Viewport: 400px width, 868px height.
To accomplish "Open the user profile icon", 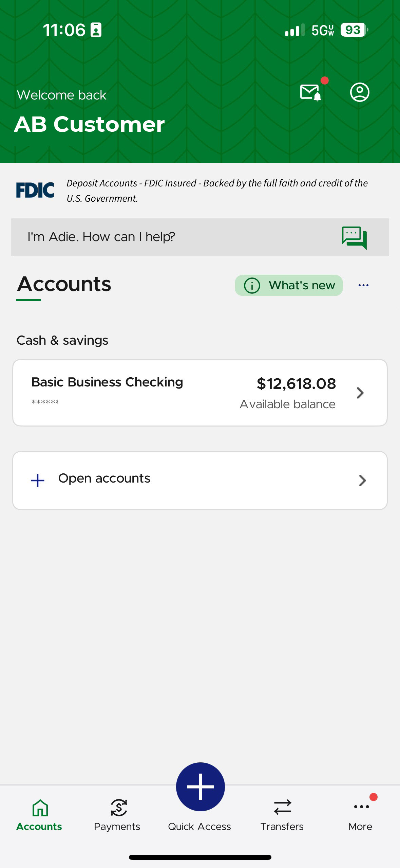I will pyautogui.click(x=359, y=92).
